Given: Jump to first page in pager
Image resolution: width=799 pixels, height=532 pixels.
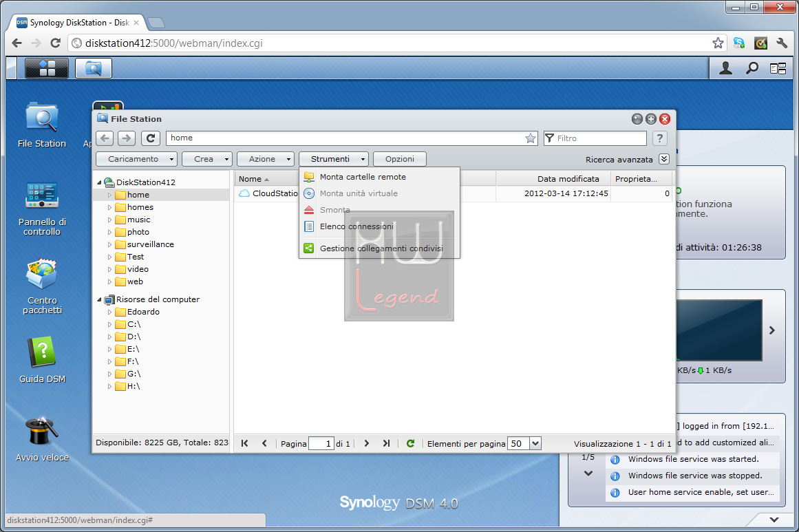Looking at the screenshot, I should pos(244,443).
